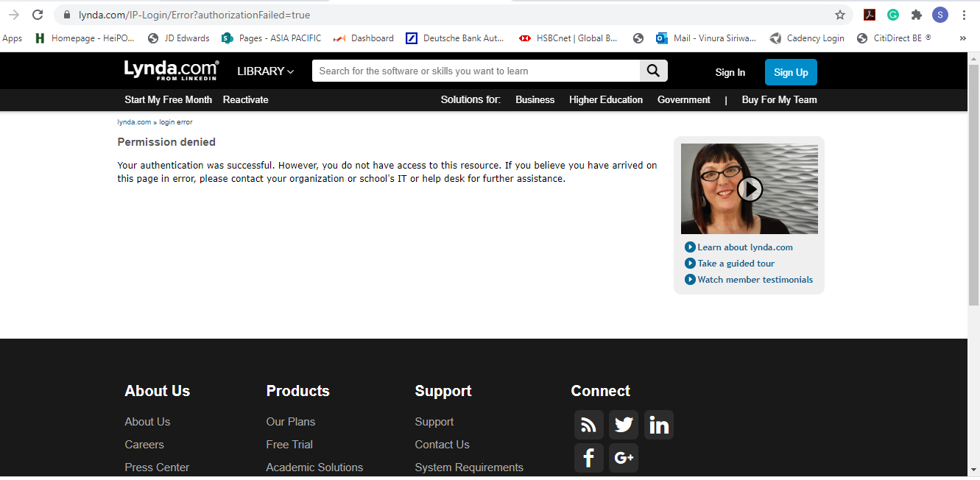Open Apps bookmark shortcut
Image resolution: width=980 pixels, height=480 pixels.
click(x=13, y=38)
